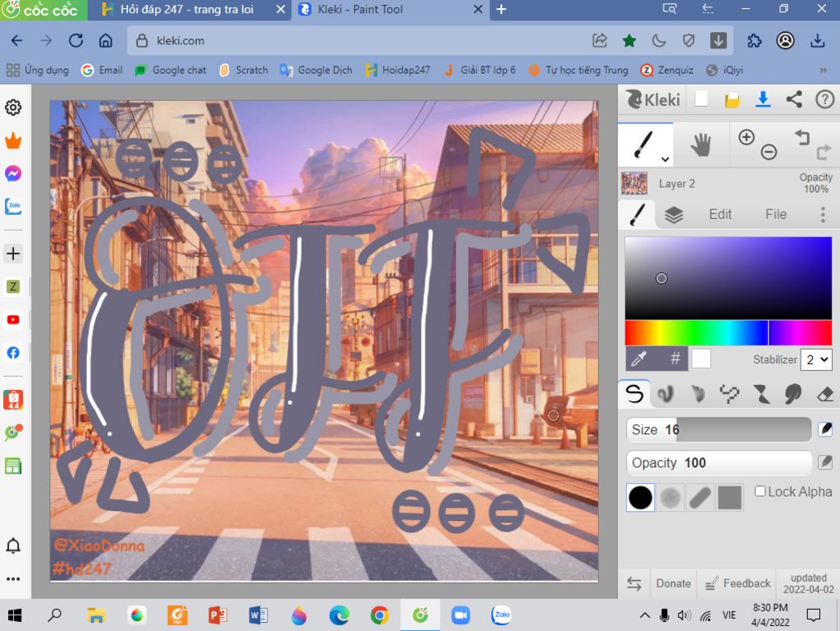Toggle browser dark mode moon icon
840x631 pixels.
[x=659, y=41]
